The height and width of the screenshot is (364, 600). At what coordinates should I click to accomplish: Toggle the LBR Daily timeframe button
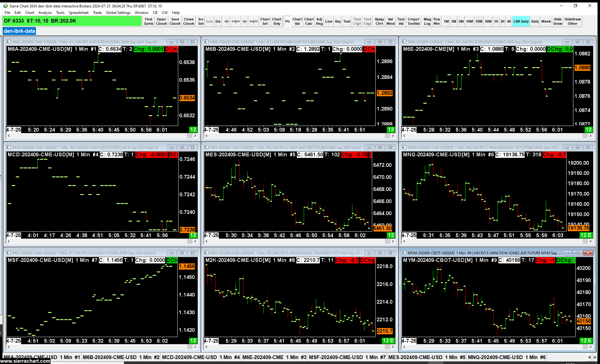521,21
